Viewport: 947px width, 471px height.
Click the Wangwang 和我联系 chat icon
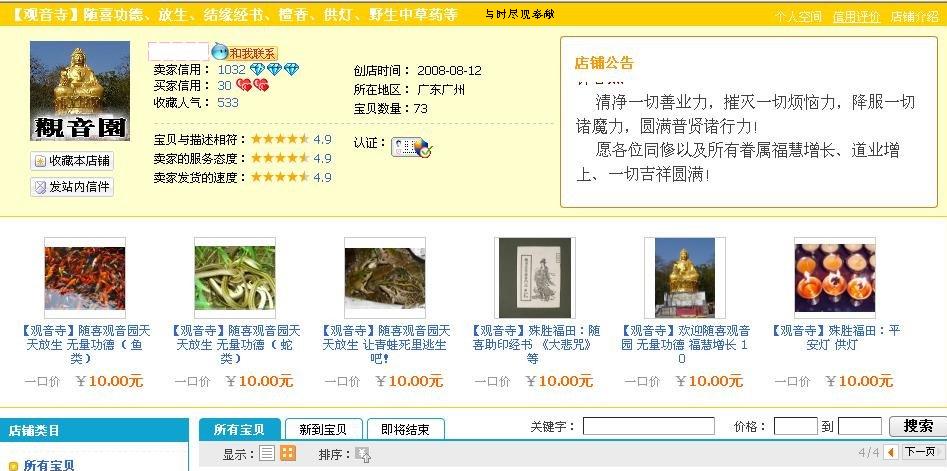coord(245,53)
